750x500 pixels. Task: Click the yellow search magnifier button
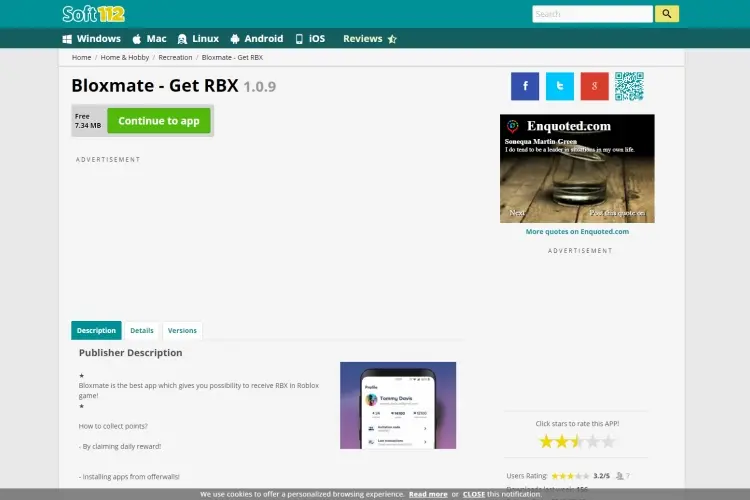click(x=667, y=14)
